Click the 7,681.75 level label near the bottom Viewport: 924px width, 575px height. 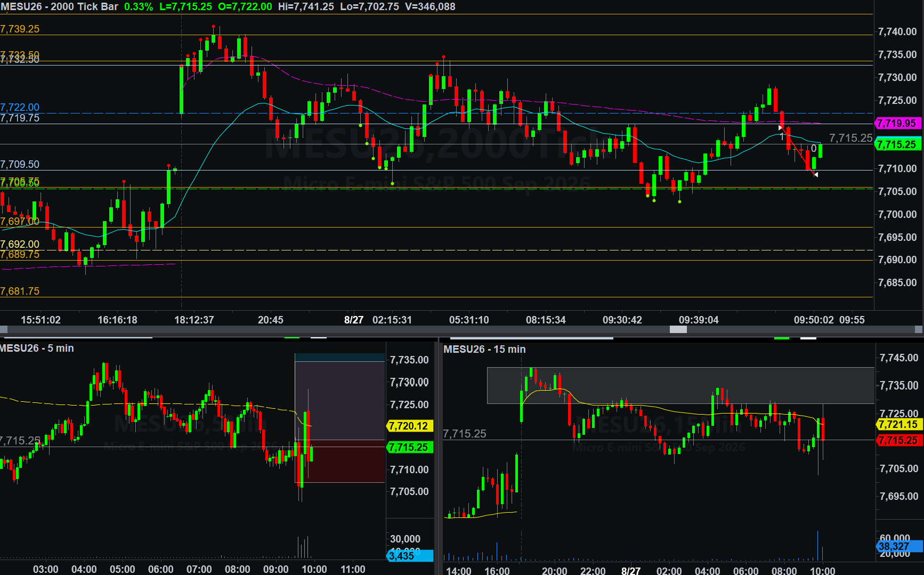(20, 291)
